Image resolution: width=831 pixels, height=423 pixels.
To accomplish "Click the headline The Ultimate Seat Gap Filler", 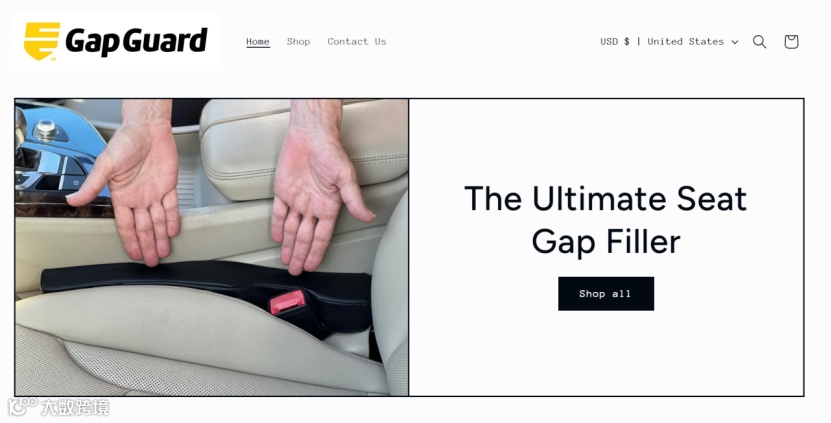I will click(x=606, y=220).
